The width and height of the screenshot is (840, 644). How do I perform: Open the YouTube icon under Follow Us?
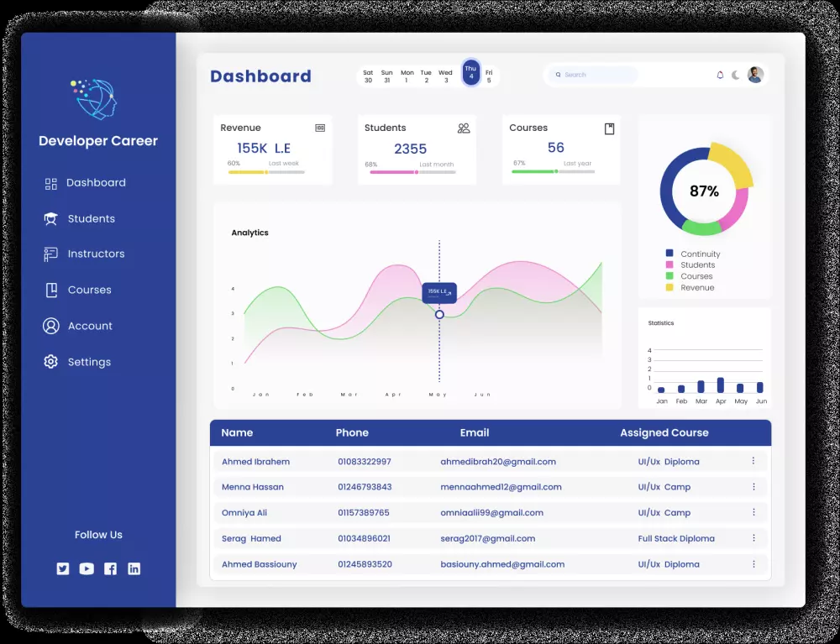(x=87, y=568)
